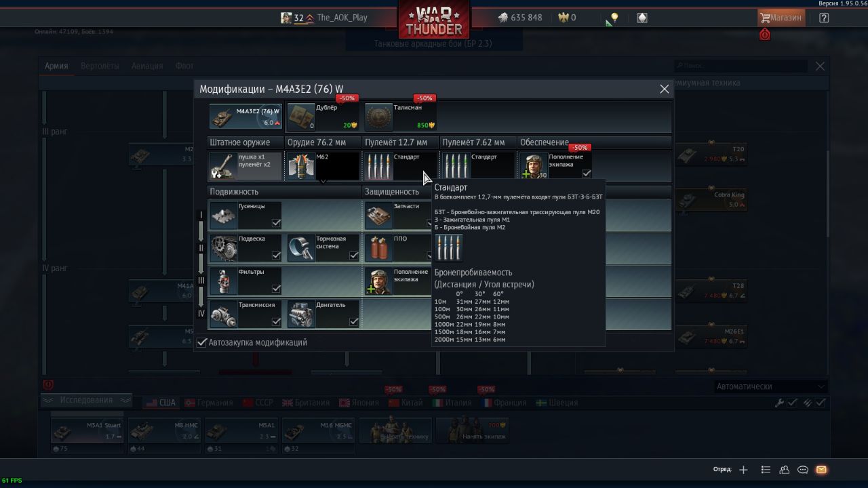Image resolution: width=868 pixels, height=488 pixels.
Task: Select the M4A3E2 (76) W tank icon
Action: click(x=245, y=117)
